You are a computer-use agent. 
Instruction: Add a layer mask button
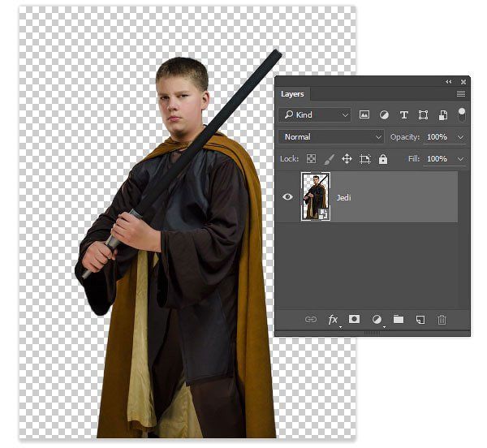point(354,319)
